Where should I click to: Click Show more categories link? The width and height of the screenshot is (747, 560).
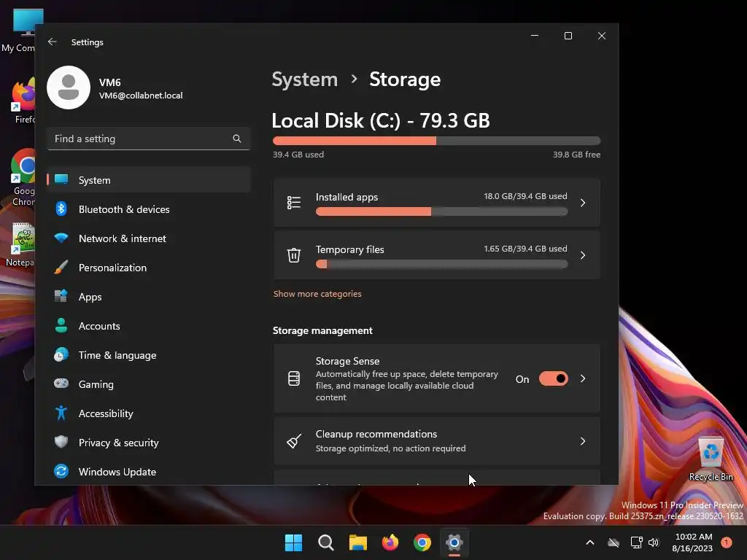pos(317,294)
